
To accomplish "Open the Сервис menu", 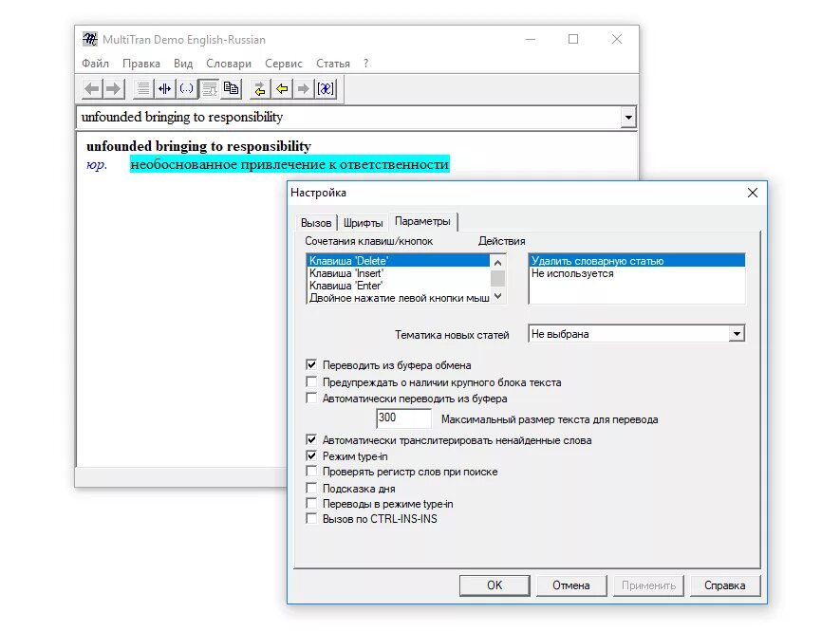I will click(x=284, y=64).
